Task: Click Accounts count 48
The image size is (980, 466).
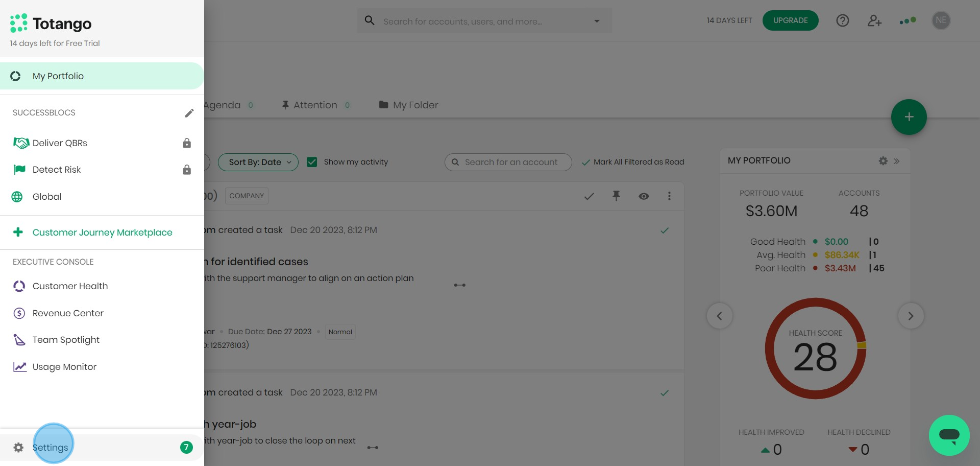Action: coord(859,211)
